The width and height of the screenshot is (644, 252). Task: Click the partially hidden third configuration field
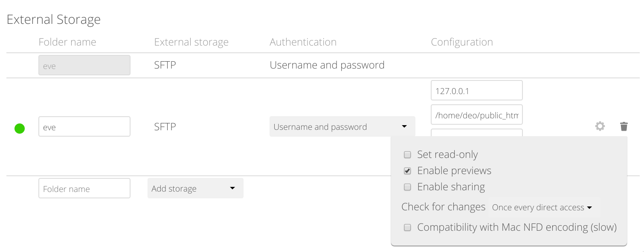(x=476, y=132)
